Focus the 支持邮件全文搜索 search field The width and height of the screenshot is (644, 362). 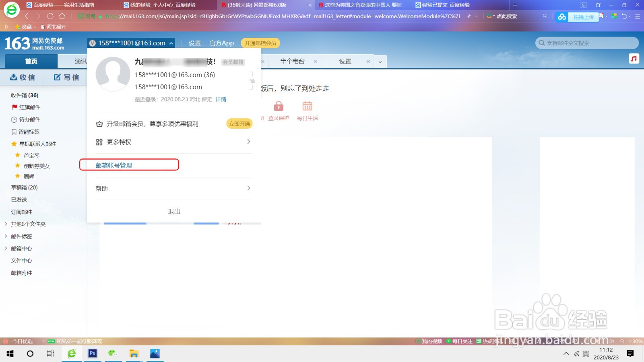point(587,43)
